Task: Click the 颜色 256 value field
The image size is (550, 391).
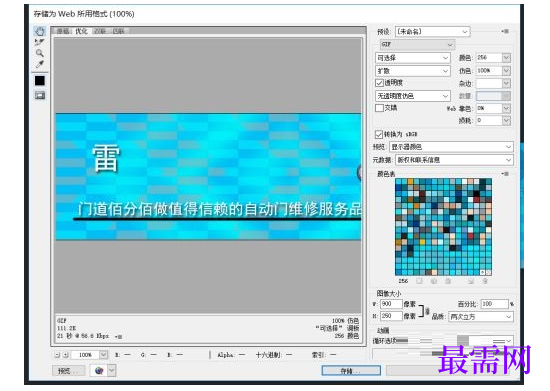Action: (x=489, y=58)
